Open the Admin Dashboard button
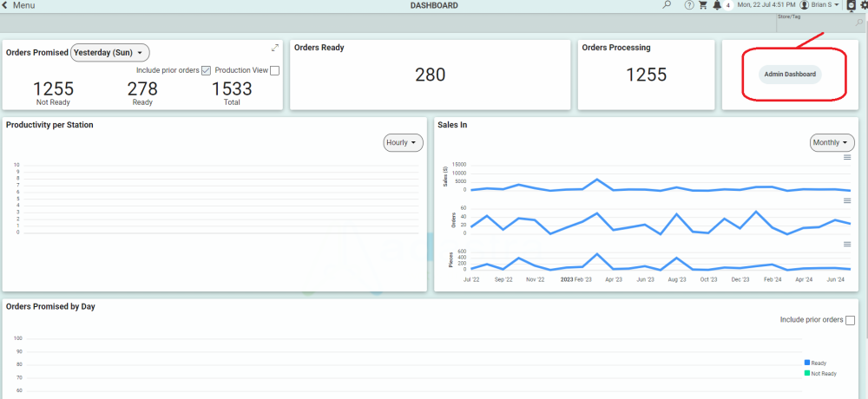The image size is (868, 399). pyautogui.click(x=790, y=74)
